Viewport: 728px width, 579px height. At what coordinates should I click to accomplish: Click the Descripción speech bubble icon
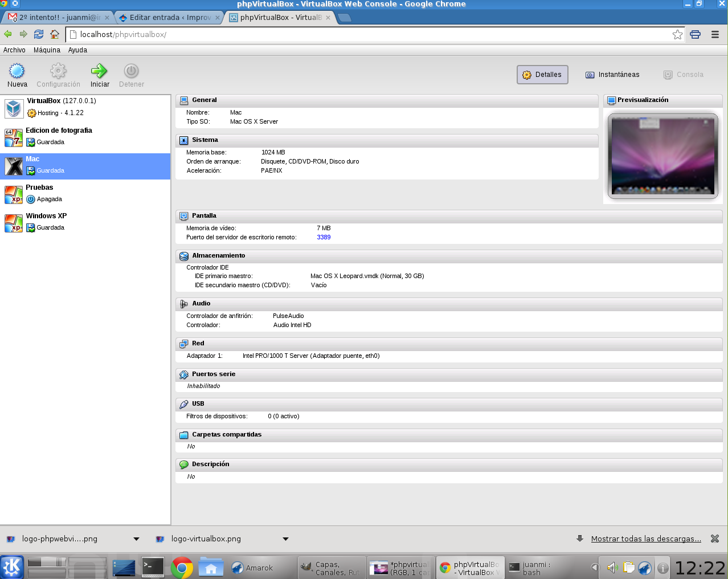coord(184,464)
